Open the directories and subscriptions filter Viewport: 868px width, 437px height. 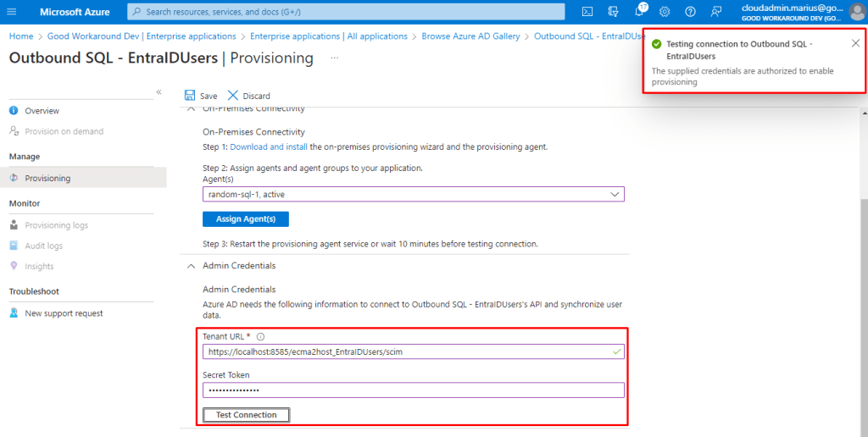[x=613, y=12]
